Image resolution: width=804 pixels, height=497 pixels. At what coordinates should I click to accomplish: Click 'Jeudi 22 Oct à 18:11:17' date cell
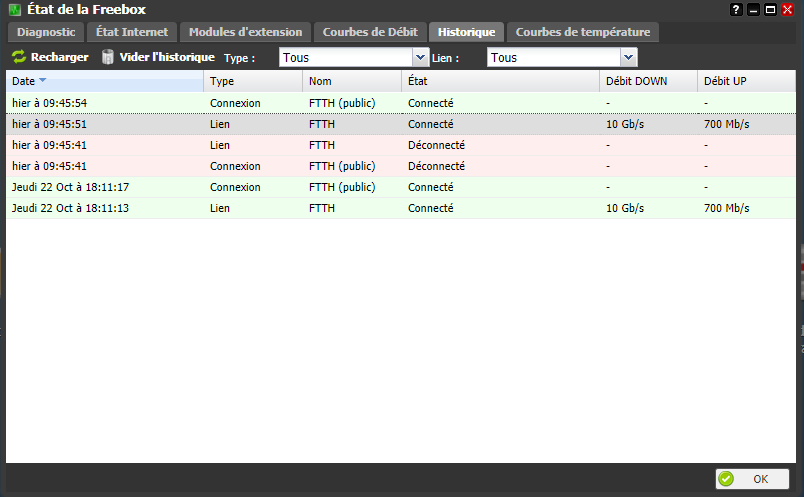click(70, 187)
